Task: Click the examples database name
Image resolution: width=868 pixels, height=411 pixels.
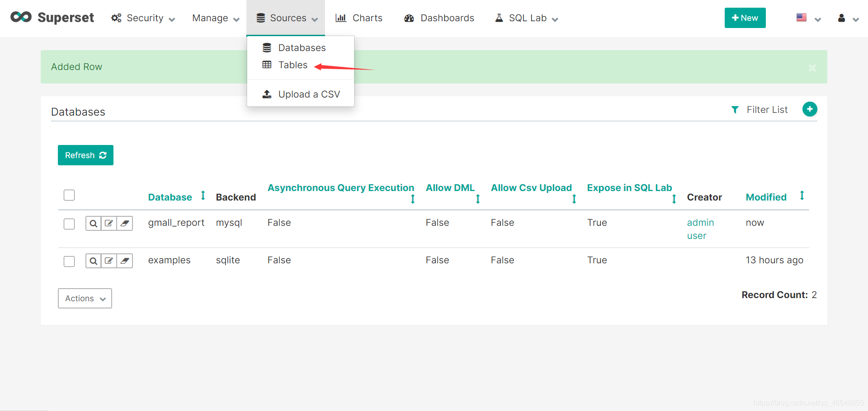Action: 169,260
